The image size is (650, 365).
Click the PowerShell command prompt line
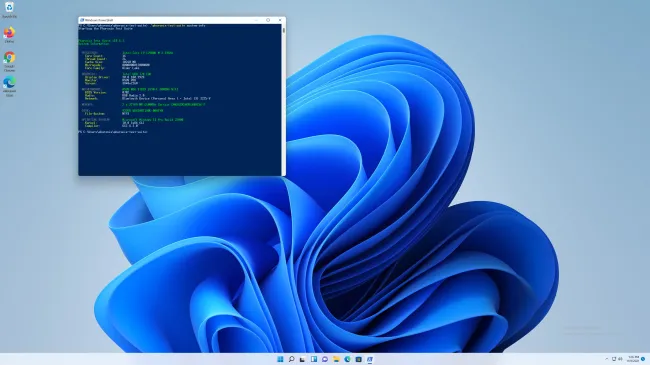pos(113,132)
